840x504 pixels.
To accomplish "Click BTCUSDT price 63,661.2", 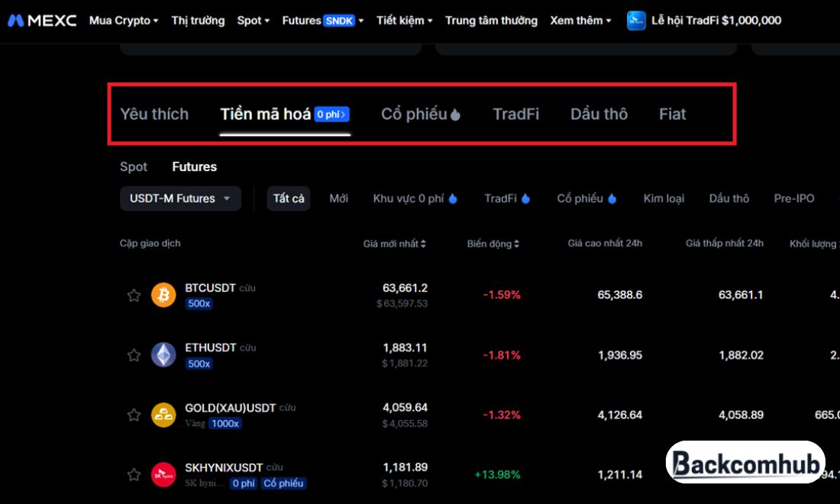I will (405, 288).
